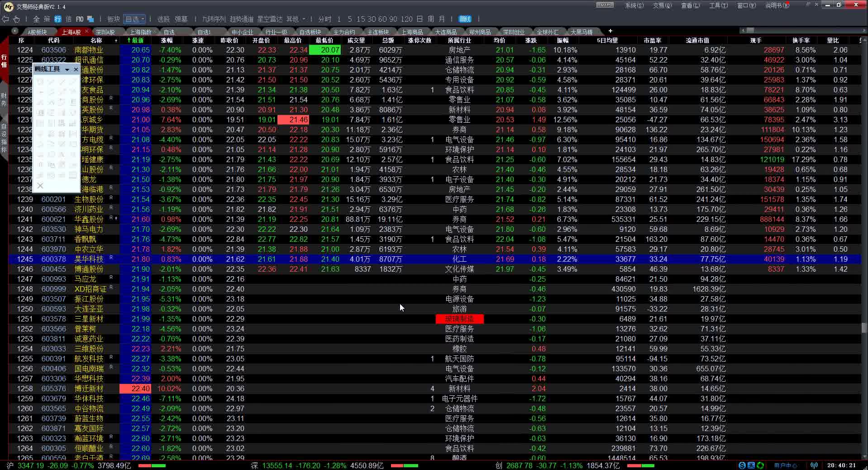Switch to the 主力合约 tab
Viewport: 868px width, 470px height.
344,32
